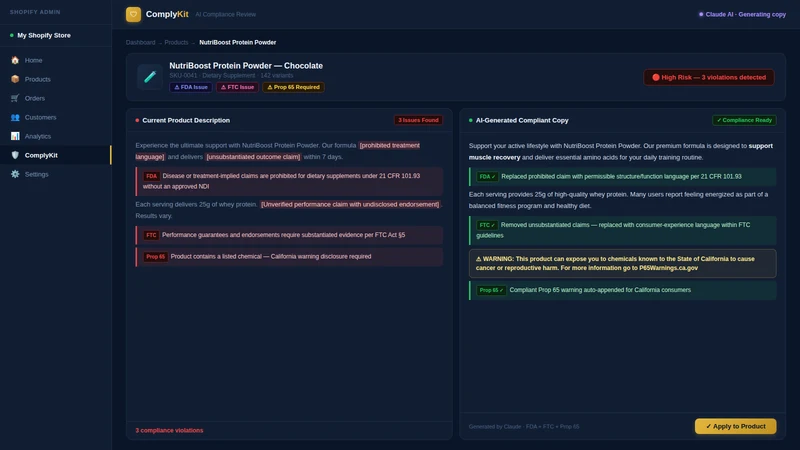This screenshot has width=800, height=450.
Task: Click Claude AI Generating copy status
Action: coord(742,14)
